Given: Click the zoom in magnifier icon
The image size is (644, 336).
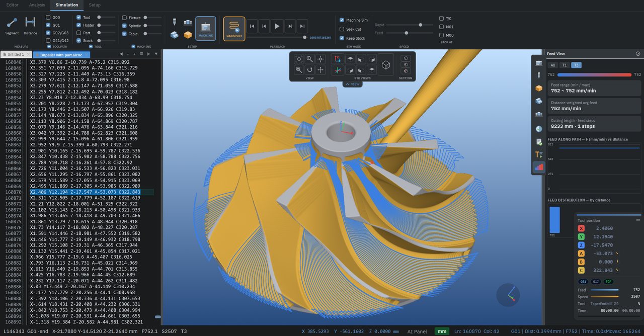Looking at the screenshot, I should (299, 70).
